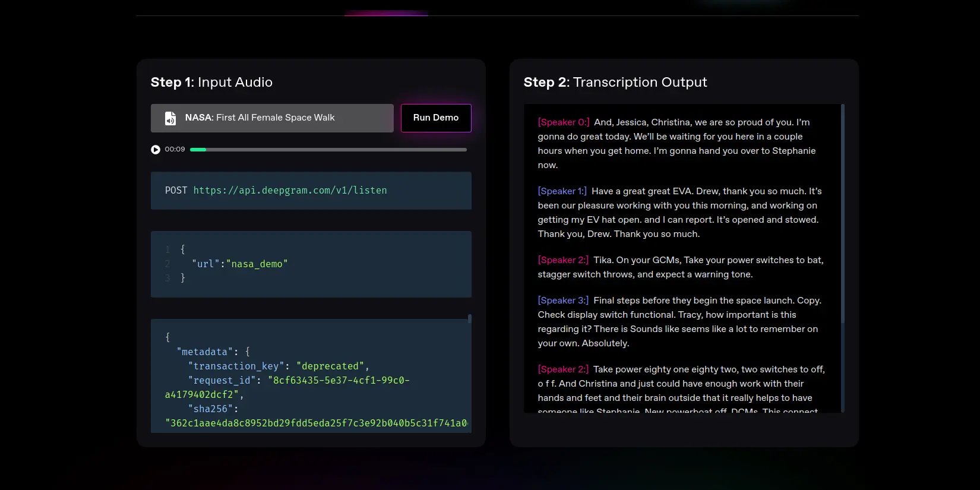Click the audio progress bar track
The image size is (980, 490).
pos(328,150)
